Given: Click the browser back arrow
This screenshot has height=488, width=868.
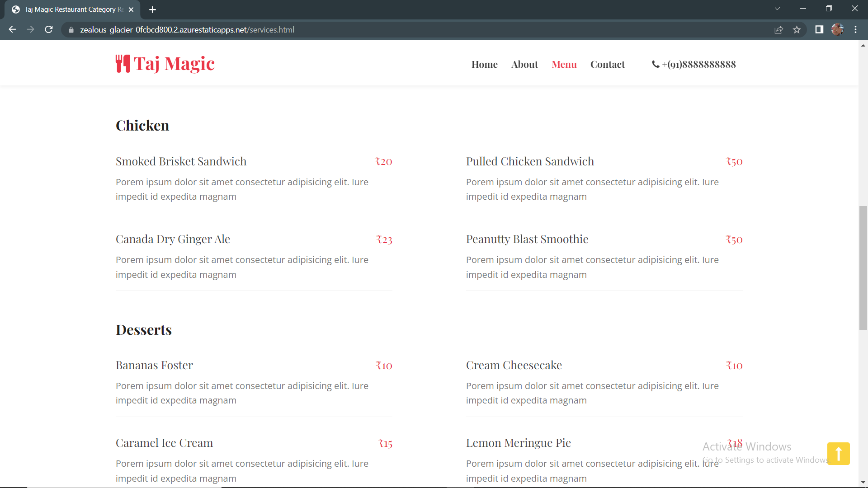Looking at the screenshot, I should (12, 29).
